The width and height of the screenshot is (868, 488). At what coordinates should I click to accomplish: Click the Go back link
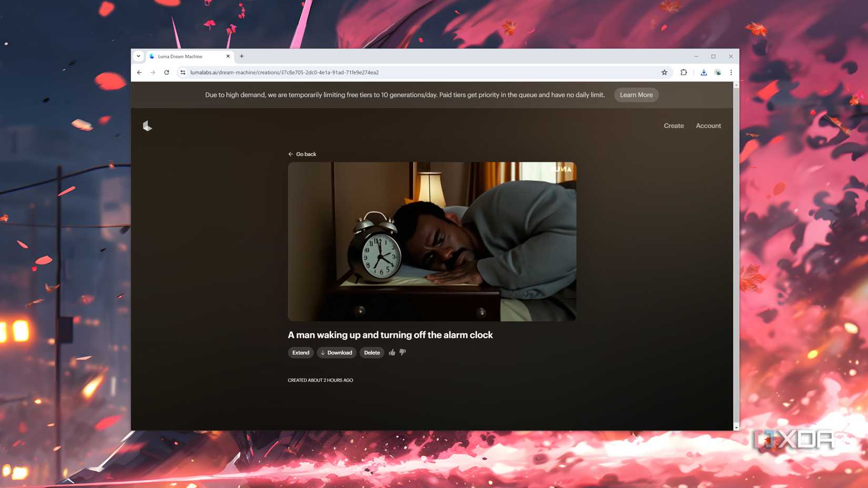coord(302,154)
